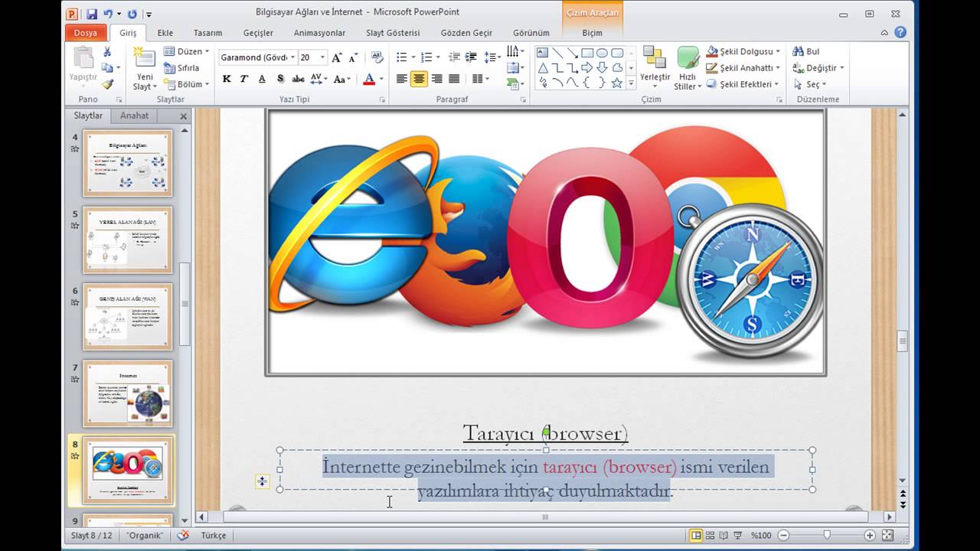
Task: Switch to Normal view in status bar
Action: pos(696,536)
